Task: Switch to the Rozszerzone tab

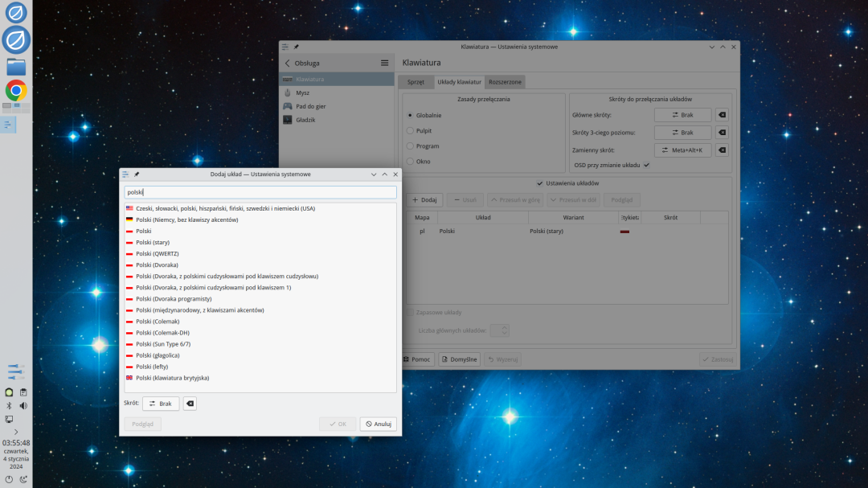Action: click(505, 82)
